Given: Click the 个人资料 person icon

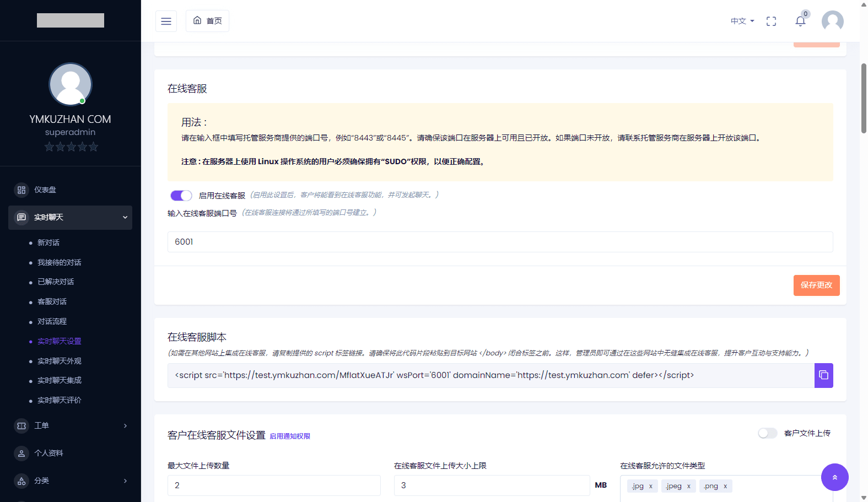Looking at the screenshot, I should click(21, 453).
